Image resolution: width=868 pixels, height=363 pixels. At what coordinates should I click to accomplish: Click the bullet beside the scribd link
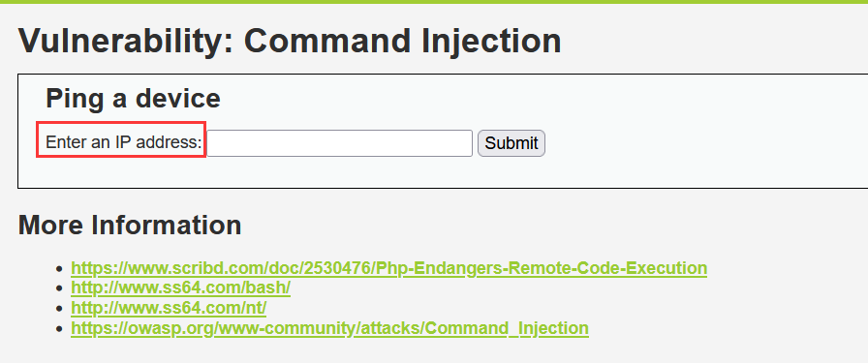[x=60, y=269]
